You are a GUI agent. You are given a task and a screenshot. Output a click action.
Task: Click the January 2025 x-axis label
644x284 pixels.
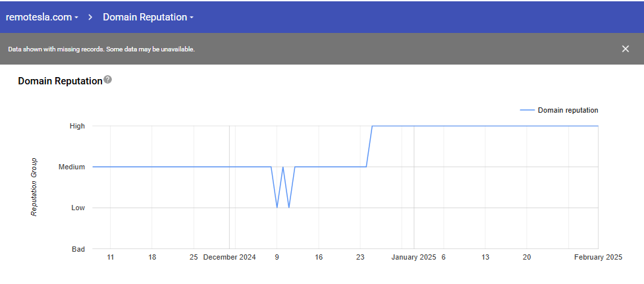pos(414,257)
